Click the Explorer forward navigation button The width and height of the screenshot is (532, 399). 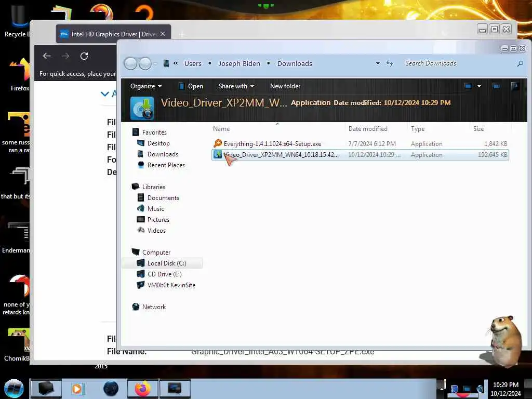tap(145, 63)
